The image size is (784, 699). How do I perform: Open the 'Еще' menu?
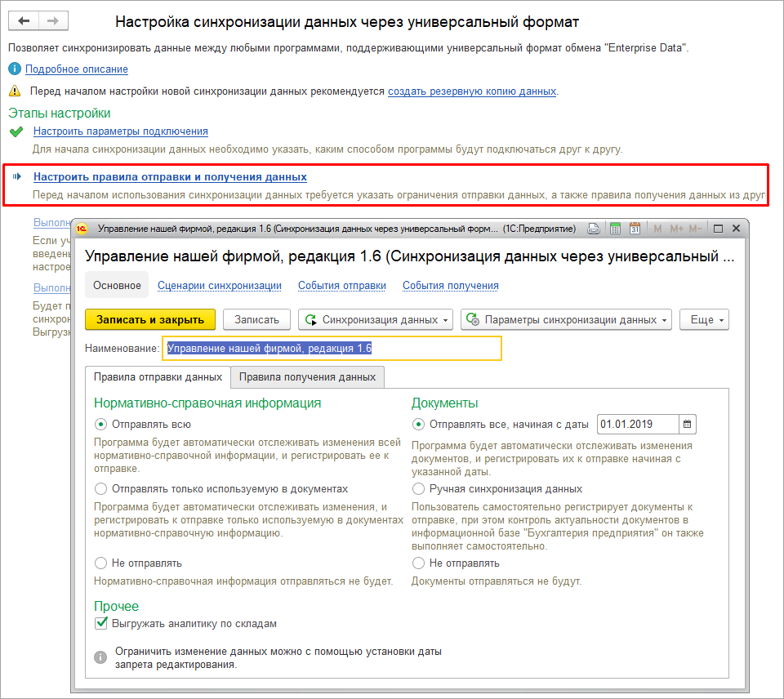tap(706, 320)
